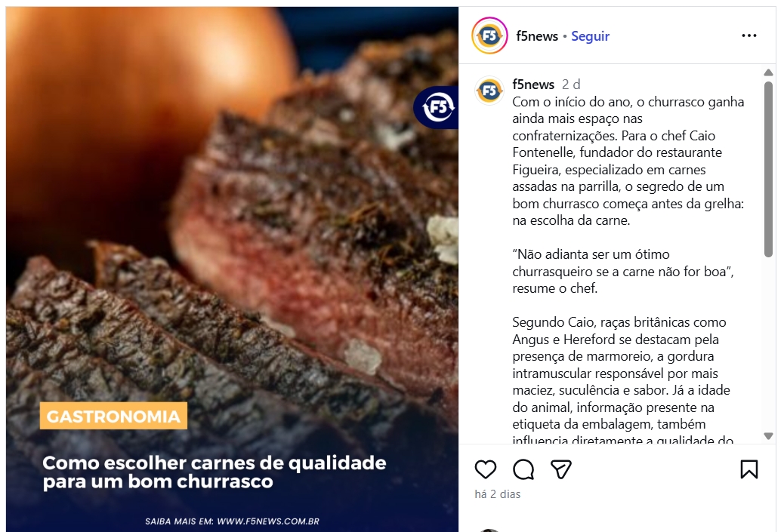Open comments via the speech bubble icon

coord(523,469)
